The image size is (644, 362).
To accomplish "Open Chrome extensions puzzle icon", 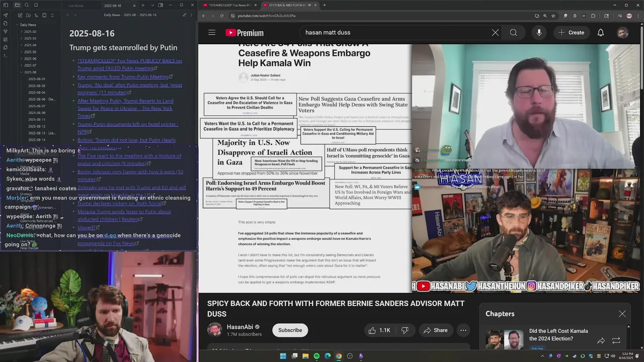I will click(593, 16).
